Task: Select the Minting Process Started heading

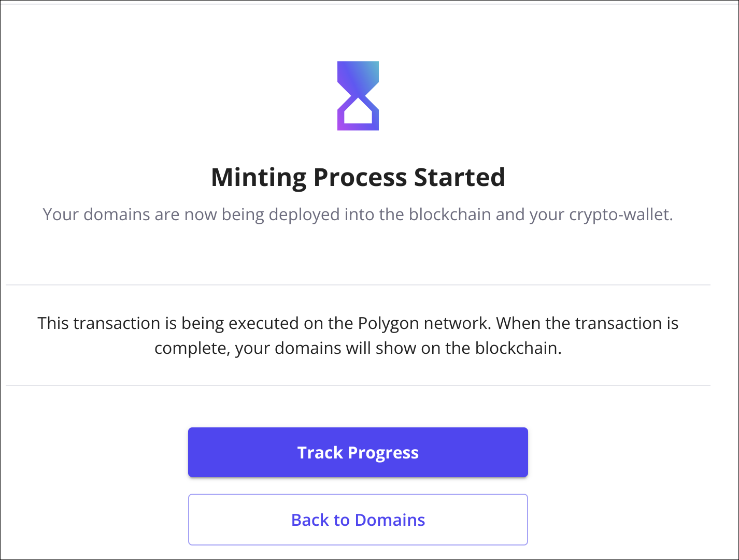Action: click(x=358, y=177)
